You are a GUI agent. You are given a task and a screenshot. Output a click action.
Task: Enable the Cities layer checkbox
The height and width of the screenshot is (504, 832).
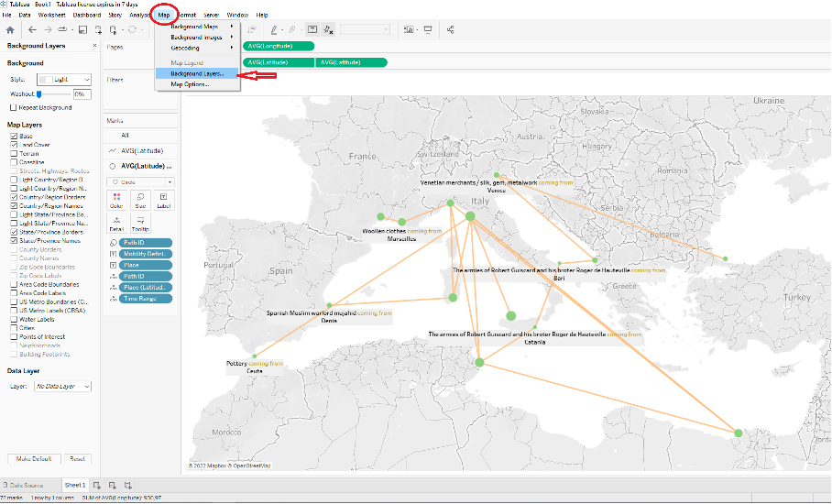(x=14, y=328)
